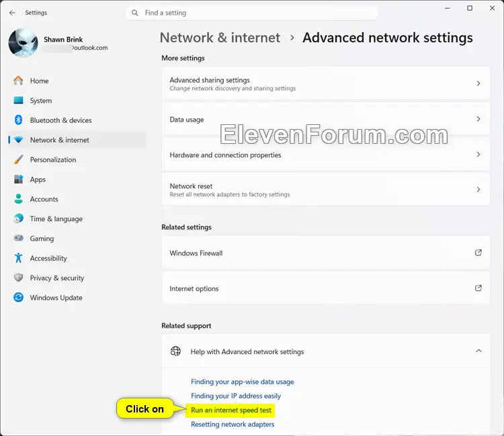
Task: Open Privacy & security settings
Action: click(77, 277)
